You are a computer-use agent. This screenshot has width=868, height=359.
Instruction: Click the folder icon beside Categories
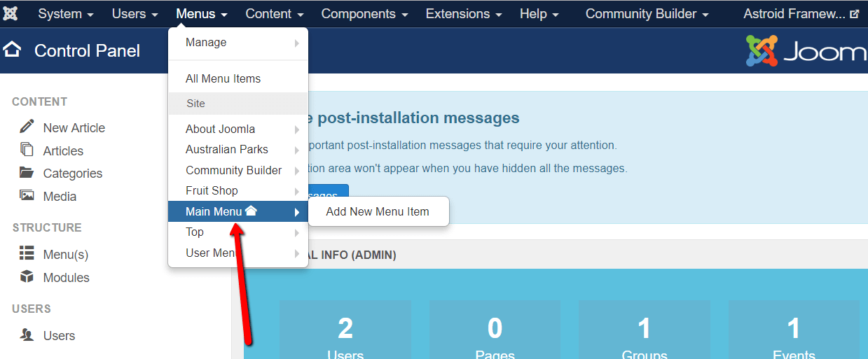point(27,172)
